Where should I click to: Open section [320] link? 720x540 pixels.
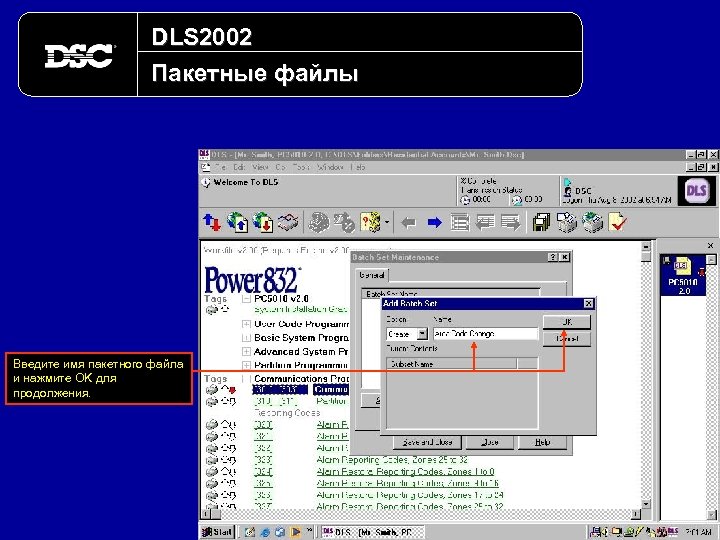263,425
